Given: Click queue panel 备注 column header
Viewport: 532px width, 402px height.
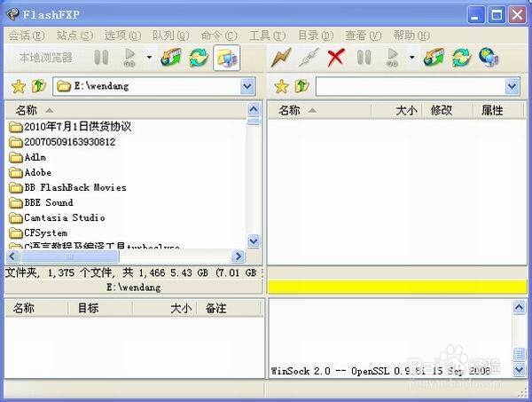Looking at the screenshot, I should tap(229, 308).
